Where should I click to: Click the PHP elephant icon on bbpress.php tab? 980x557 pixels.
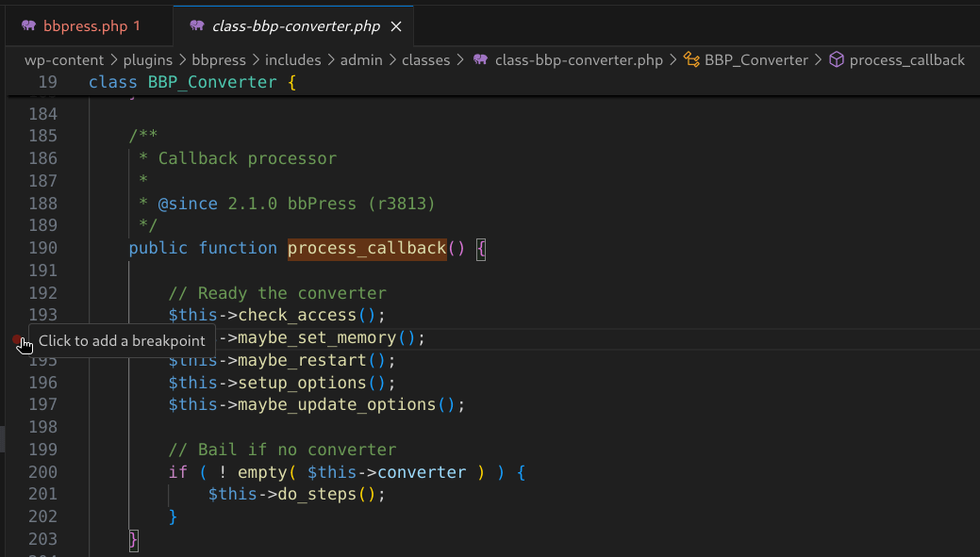[x=28, y=26]
